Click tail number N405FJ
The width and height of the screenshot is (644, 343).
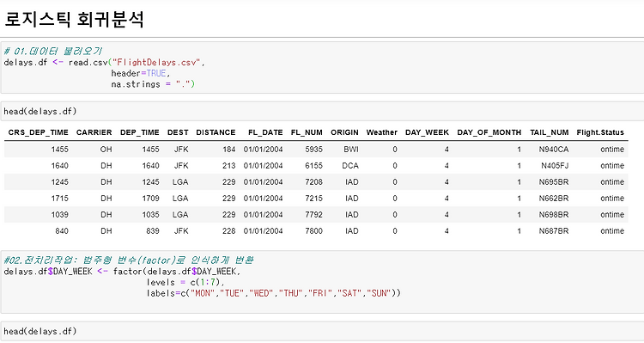pyautogui.click(x=555, y=166)
